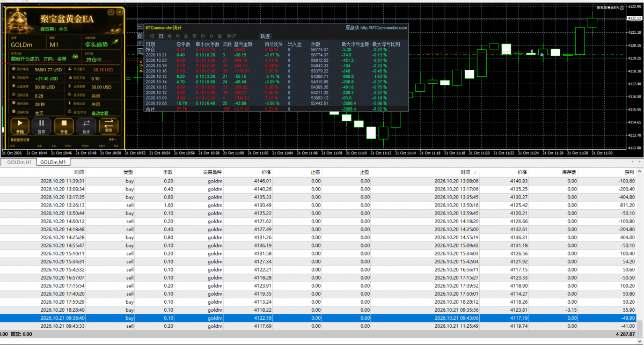
Task: Open the 备 statistics tab in MTCommander
Action: (x=219, y=36)
